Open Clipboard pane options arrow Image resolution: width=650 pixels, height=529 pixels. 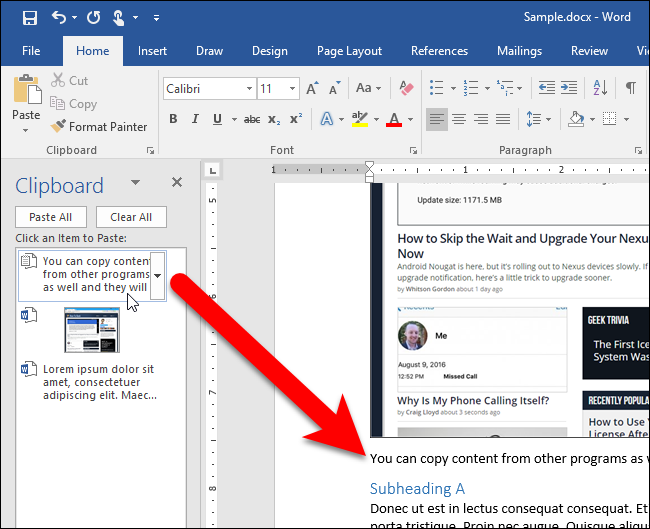coord(135,182)
